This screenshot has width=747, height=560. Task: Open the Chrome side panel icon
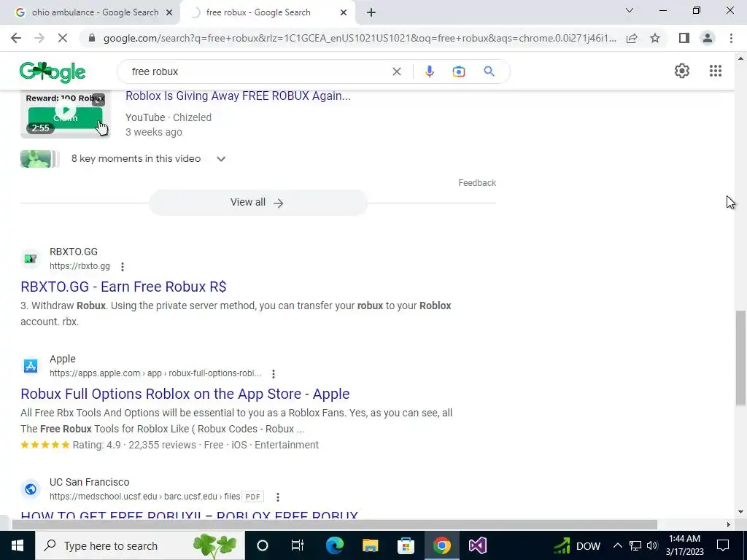point(684,38)
